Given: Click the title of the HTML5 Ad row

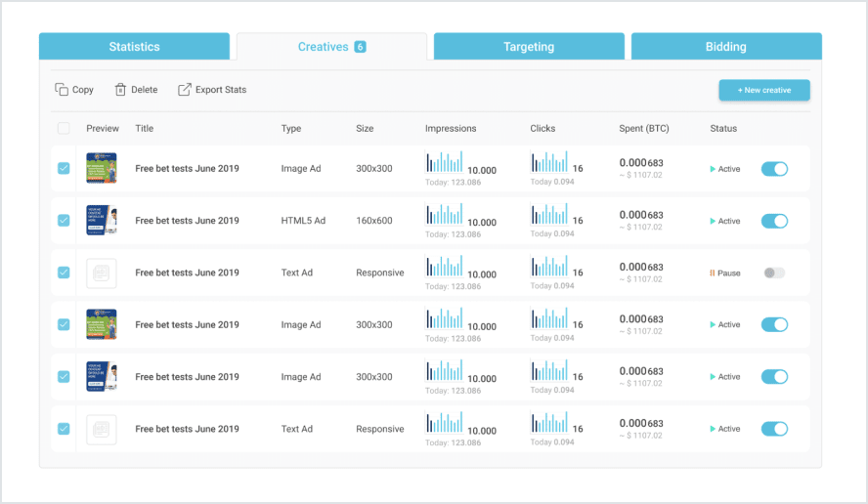Looking at the screenshot, I should [187, 220].
